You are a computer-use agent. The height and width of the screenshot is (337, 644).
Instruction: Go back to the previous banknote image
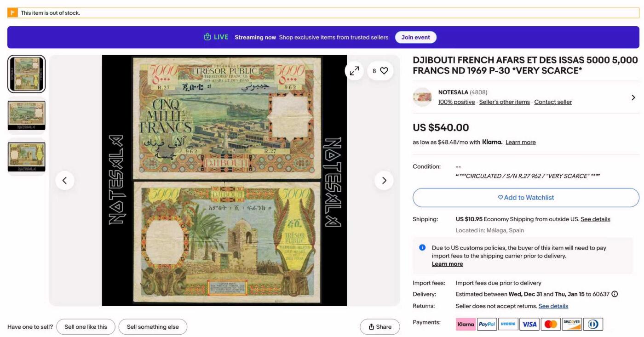pyautogui.click(x=65, y=180)
